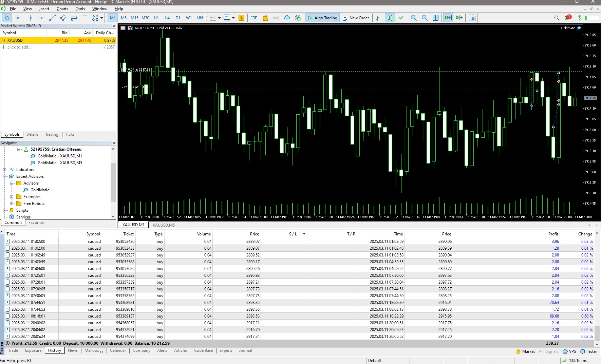Open the indicators list dropdown arrow
The image size is (601, 364).
coord(233,18)
